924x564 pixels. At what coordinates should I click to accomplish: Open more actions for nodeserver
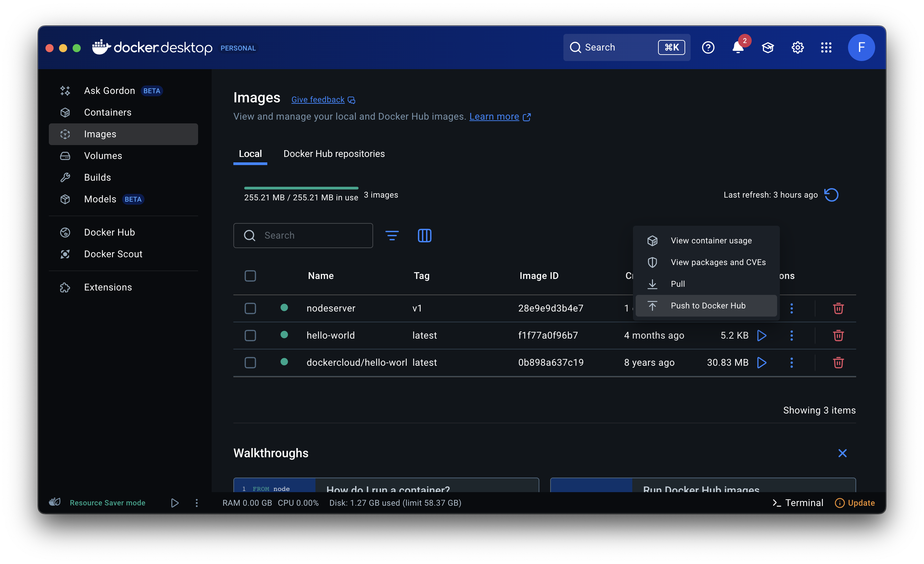click(792, 308)
